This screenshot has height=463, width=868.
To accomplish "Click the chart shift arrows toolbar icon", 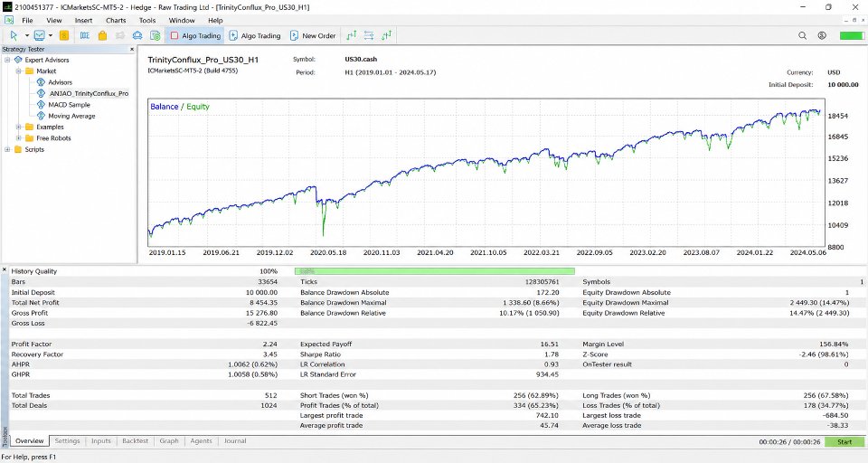I will pos(369,35).
